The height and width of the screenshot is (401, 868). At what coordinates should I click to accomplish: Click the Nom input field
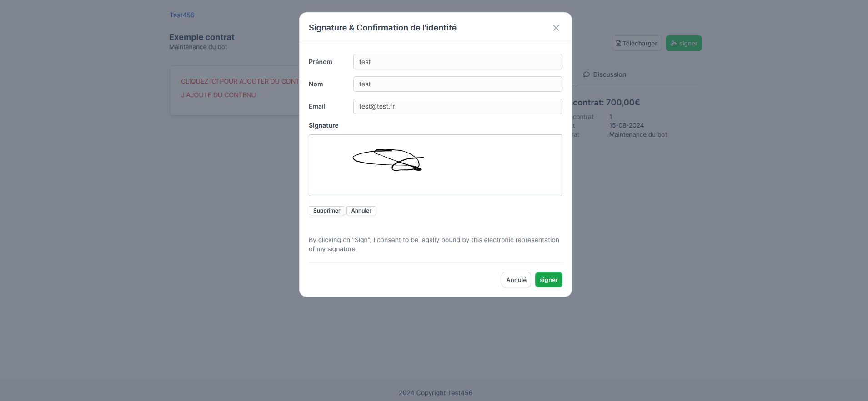pyautogui.click(x=457, y=84)
